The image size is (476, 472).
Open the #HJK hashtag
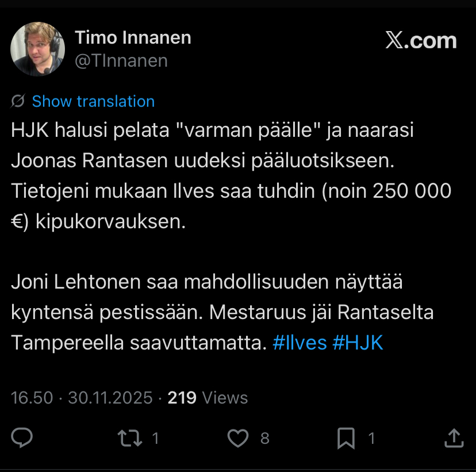tap(358, 343)
